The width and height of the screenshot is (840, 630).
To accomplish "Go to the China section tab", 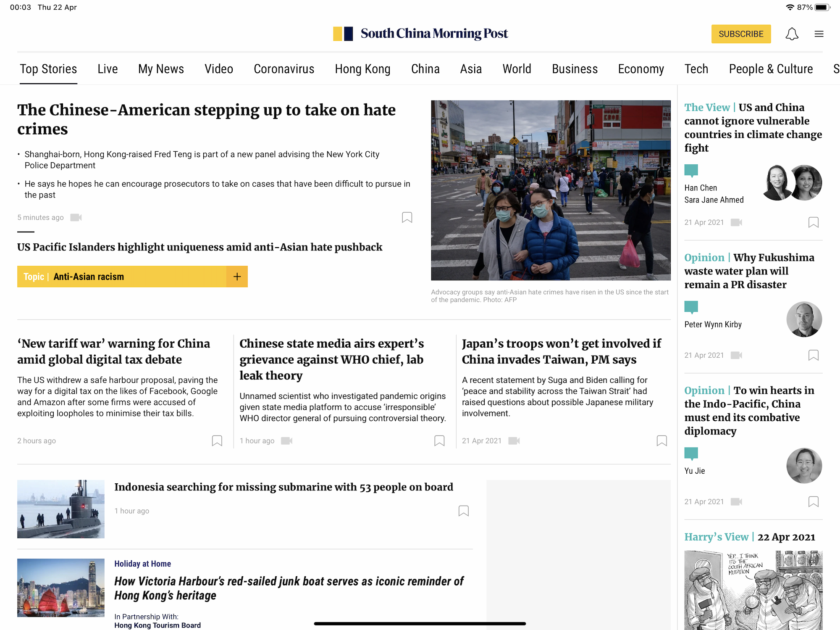I will click(425, 69).
